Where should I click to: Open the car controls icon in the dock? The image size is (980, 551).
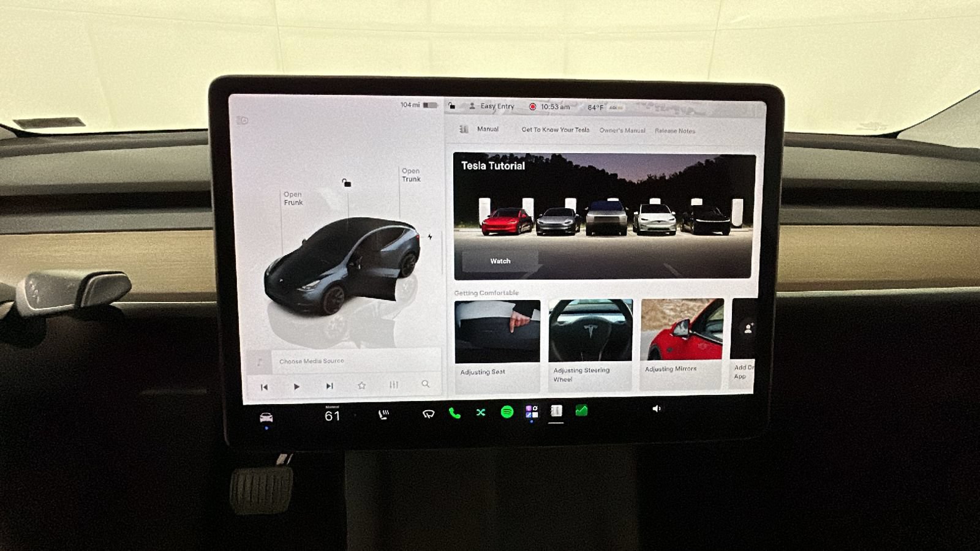point(266,418)
